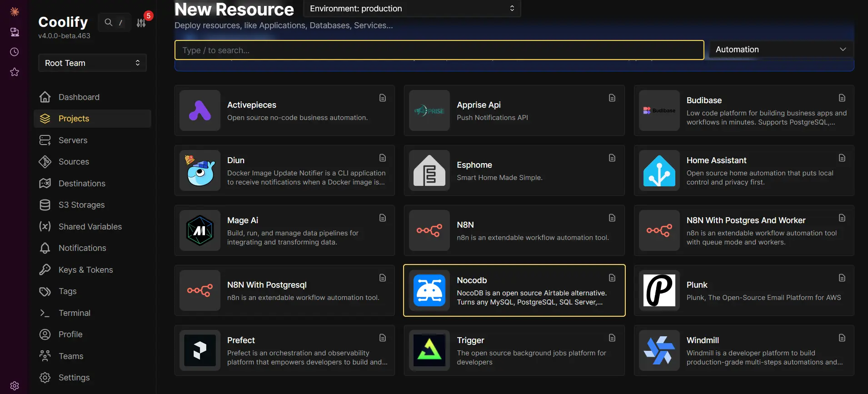The image size is (868, 394).
Task: Click the clock icon in left rail
Action: (15, 52)
